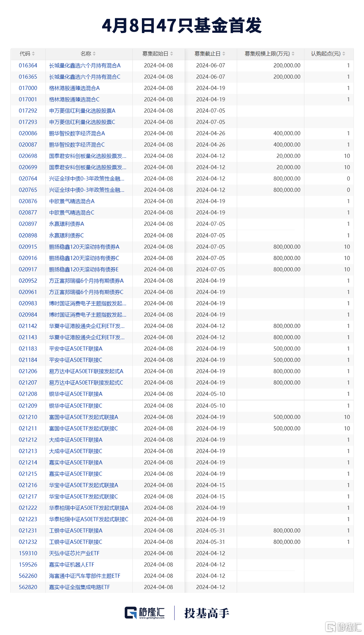
Task: Click the 格隆汇 logo in the footer
Action: 145,613
